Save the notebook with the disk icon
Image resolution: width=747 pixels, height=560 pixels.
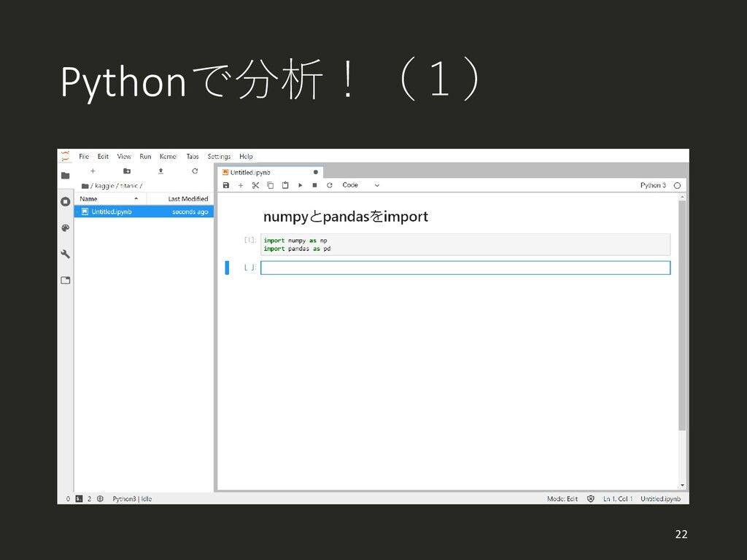[226, 185]
